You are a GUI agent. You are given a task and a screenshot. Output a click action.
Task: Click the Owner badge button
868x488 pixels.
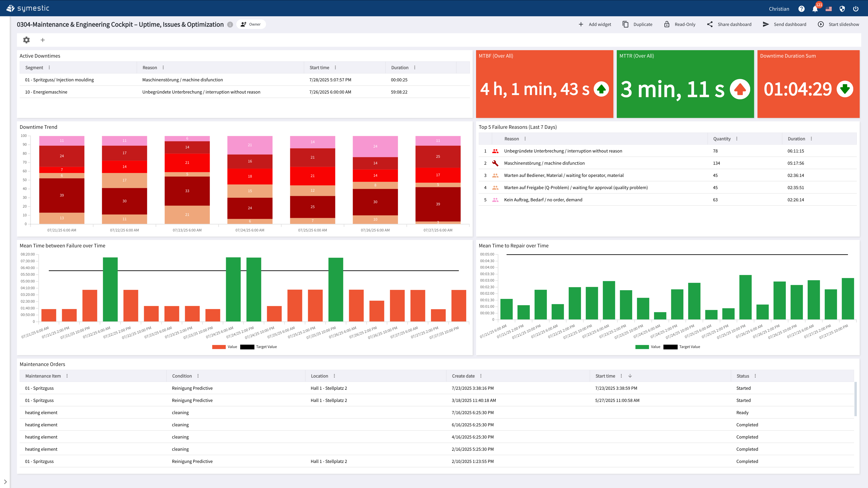(x=251, y=24)
